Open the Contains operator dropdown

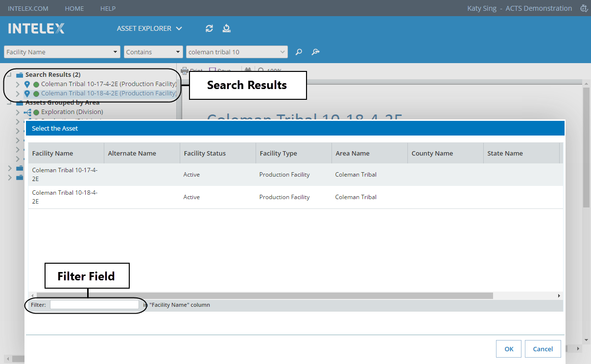pos(179,52)
